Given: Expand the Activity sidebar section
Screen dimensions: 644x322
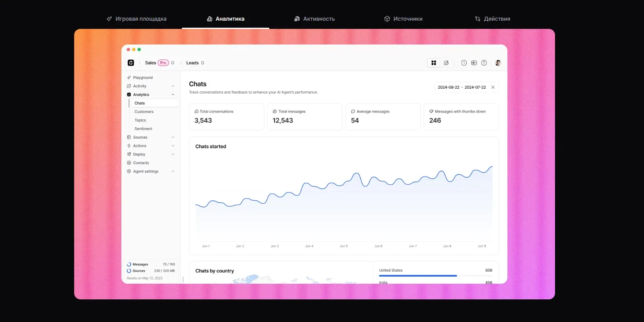Looking at the screenshot, I should 151,86.
